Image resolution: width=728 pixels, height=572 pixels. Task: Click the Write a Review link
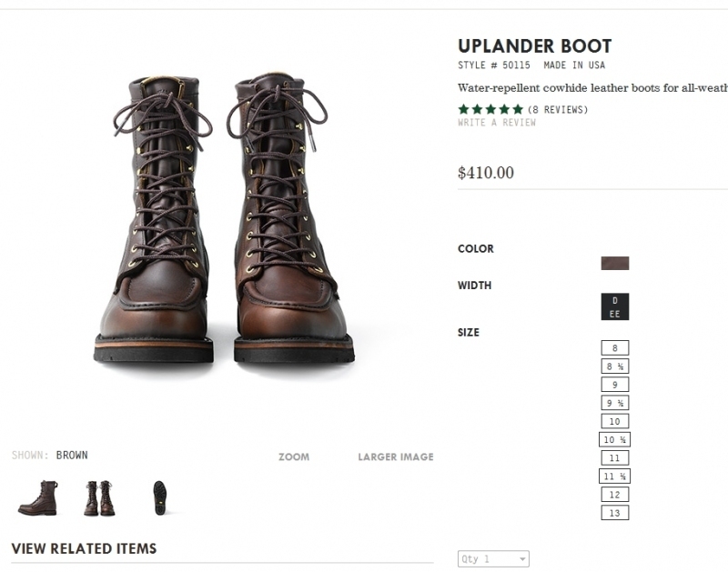point(497,123)
